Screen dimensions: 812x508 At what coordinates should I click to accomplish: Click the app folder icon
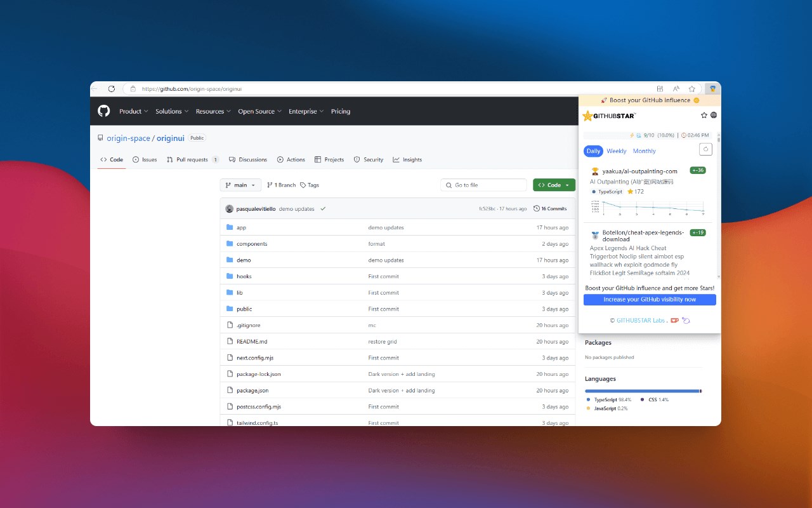230,227
